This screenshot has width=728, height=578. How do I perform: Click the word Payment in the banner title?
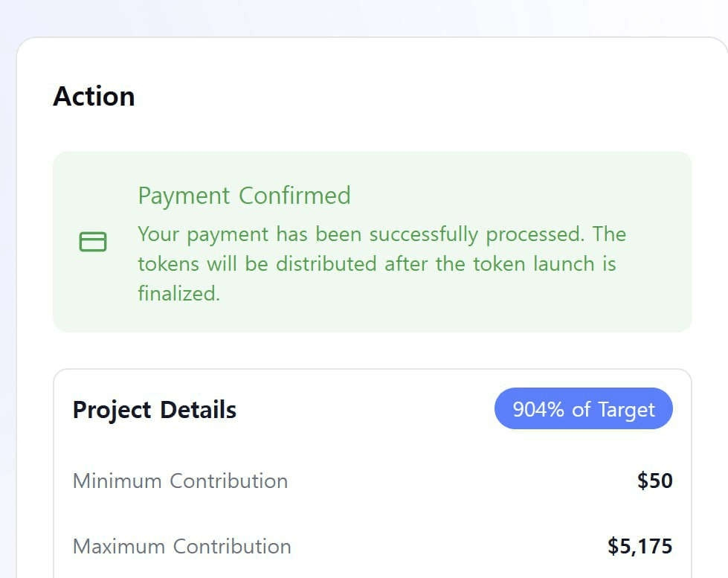coord(184,196)
